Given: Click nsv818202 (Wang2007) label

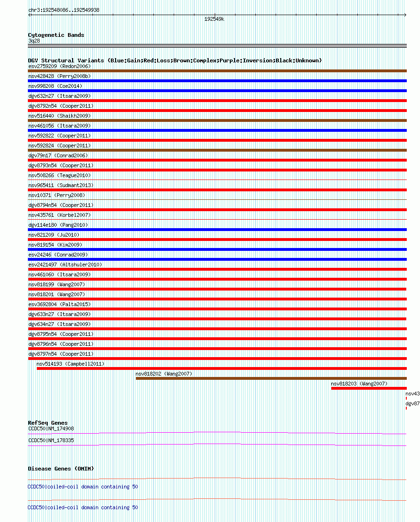Looking at the screenshot, I should (164, 374).
